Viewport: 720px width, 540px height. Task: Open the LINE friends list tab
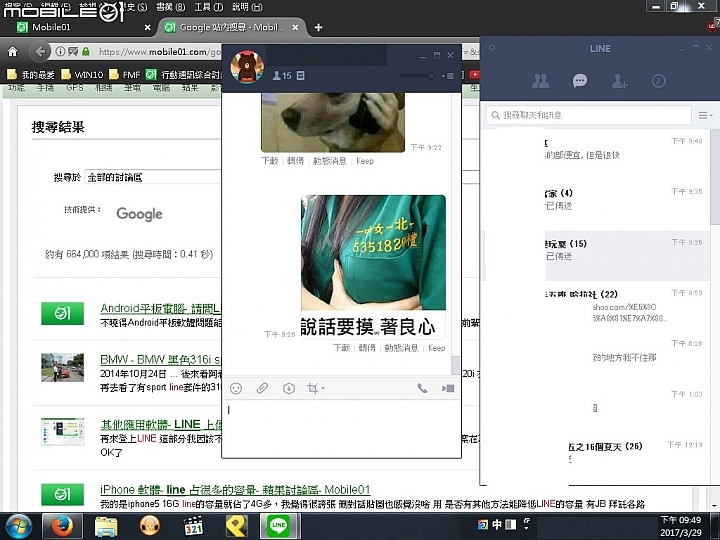pyautogui.click(x=540, y=81)
